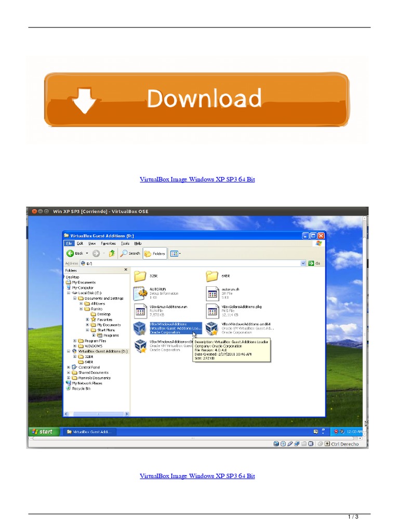Click the green Go button
Screen dimensions: 399x532
coord(314,263)
